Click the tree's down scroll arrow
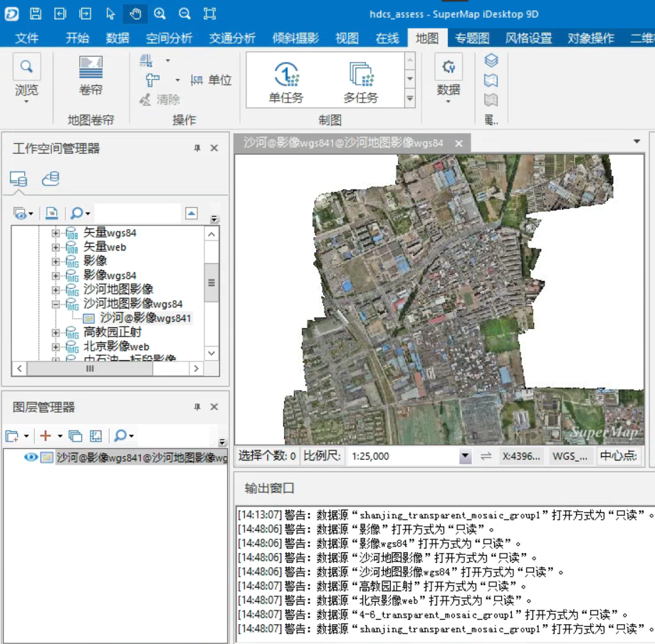 click(x=211, y=354)
